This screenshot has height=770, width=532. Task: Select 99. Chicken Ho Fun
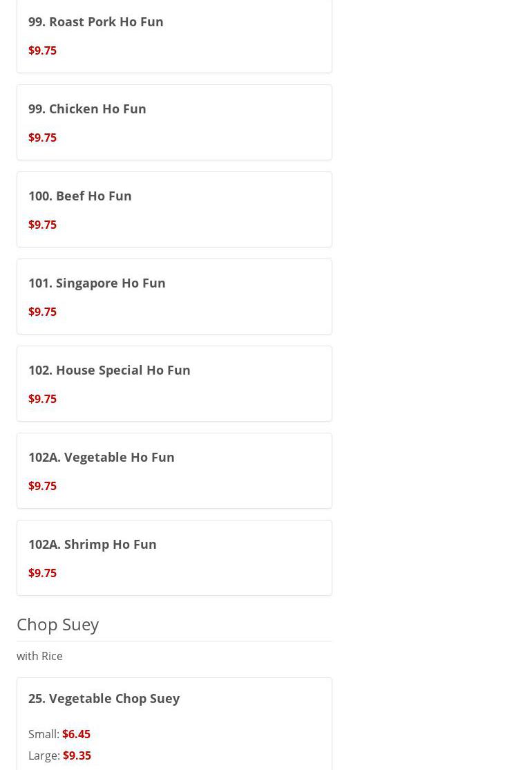87,109
